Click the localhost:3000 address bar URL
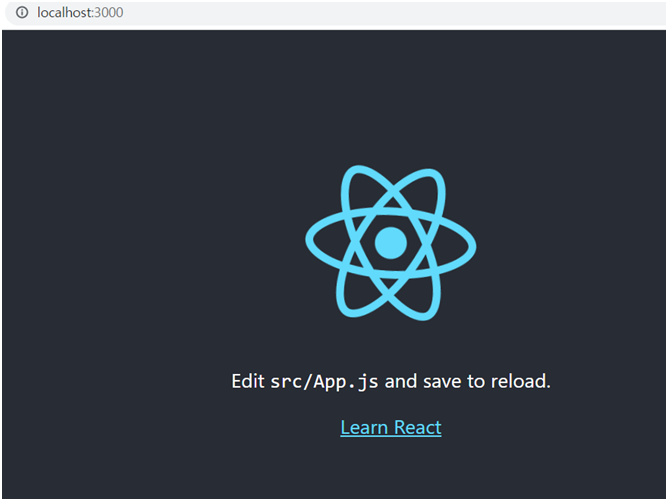Viewport: 668px width, 501px height. [x=80, y=13]
